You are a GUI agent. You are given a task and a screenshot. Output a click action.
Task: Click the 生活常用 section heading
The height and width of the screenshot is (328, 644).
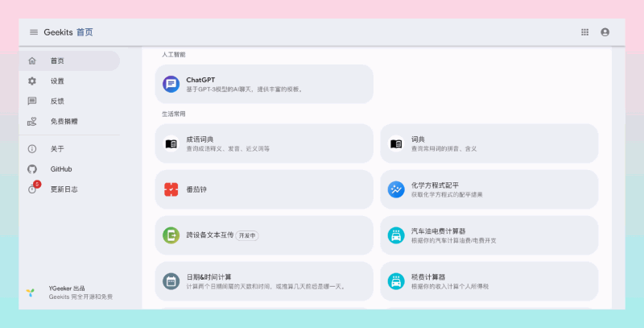point(173,114)
